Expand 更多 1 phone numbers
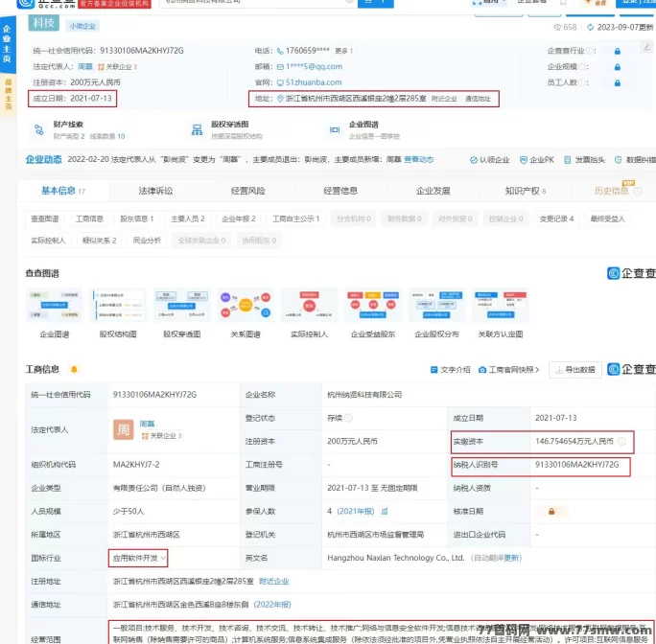This screenshot has width=656, height=644. tap(344, 51)
